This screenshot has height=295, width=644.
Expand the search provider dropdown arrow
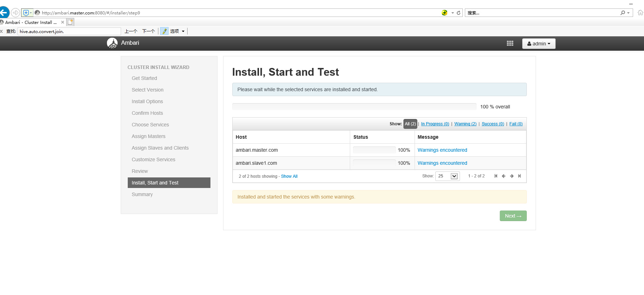[628, 13]
